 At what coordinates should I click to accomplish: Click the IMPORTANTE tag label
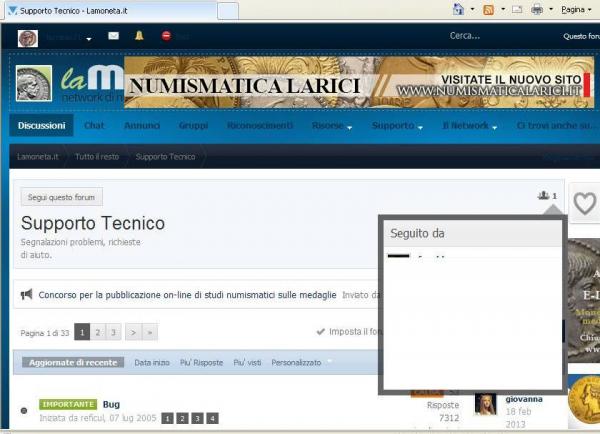tap(68, 405)
